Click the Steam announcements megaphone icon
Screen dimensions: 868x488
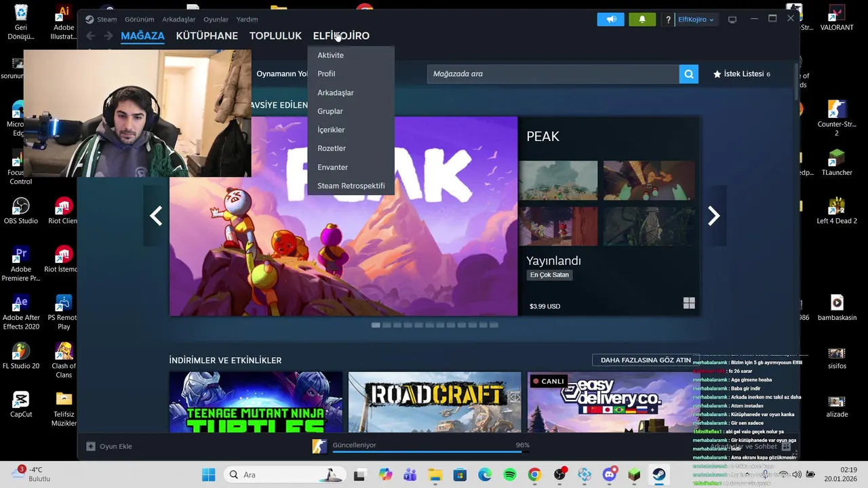610,20
